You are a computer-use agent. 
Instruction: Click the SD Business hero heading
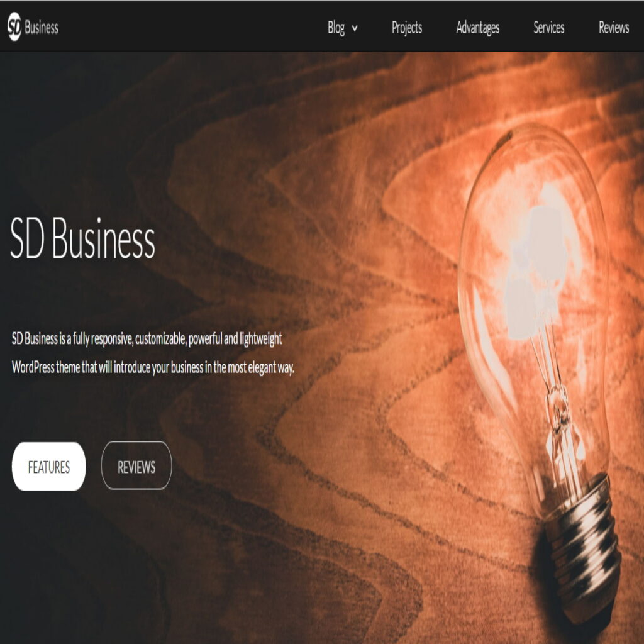point(82,238)
